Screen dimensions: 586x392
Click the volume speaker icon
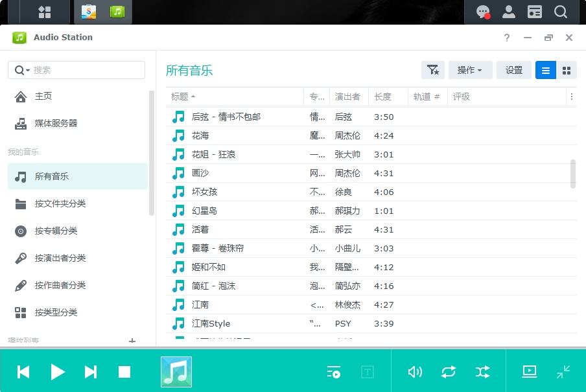pyautogui.click(x=414, y=372)
